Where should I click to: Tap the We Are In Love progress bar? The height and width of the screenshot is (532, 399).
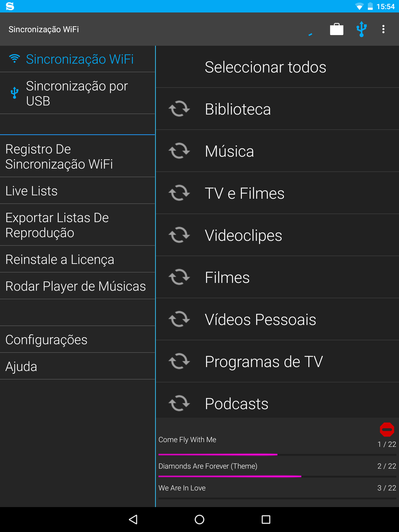(x=277, y=498)
